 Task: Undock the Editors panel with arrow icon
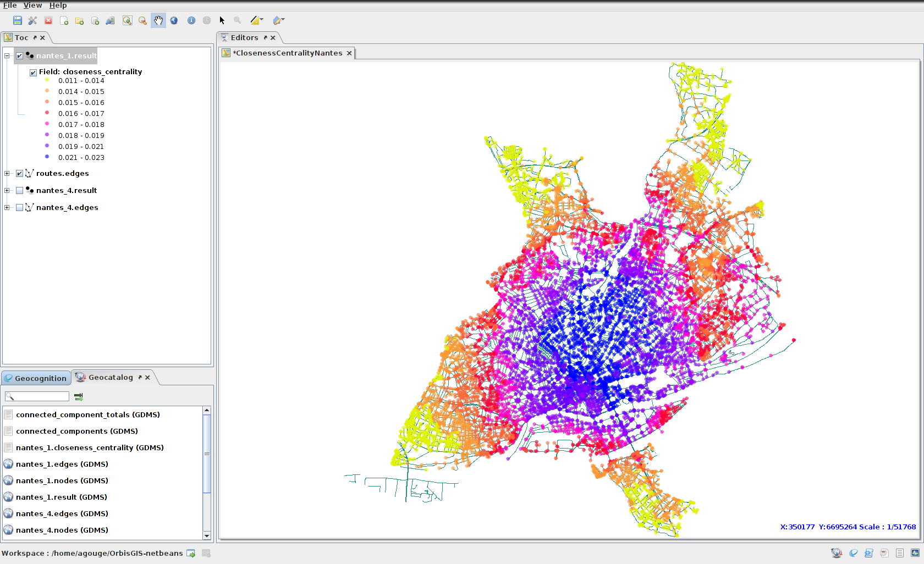pos(265,38)
